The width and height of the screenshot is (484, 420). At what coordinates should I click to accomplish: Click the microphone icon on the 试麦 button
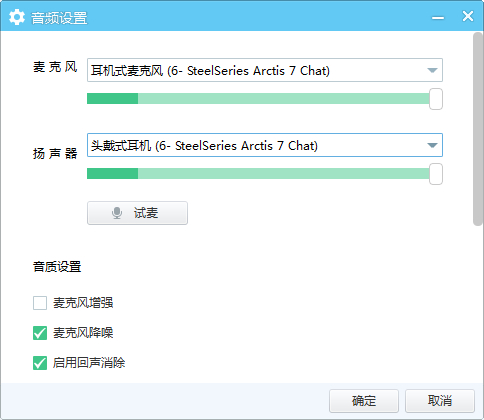tap(117, 213)
